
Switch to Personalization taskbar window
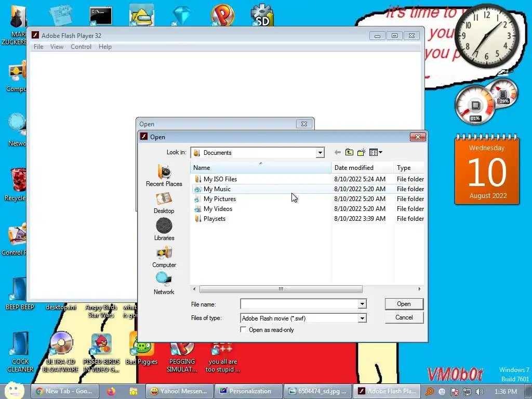point(249,391)
